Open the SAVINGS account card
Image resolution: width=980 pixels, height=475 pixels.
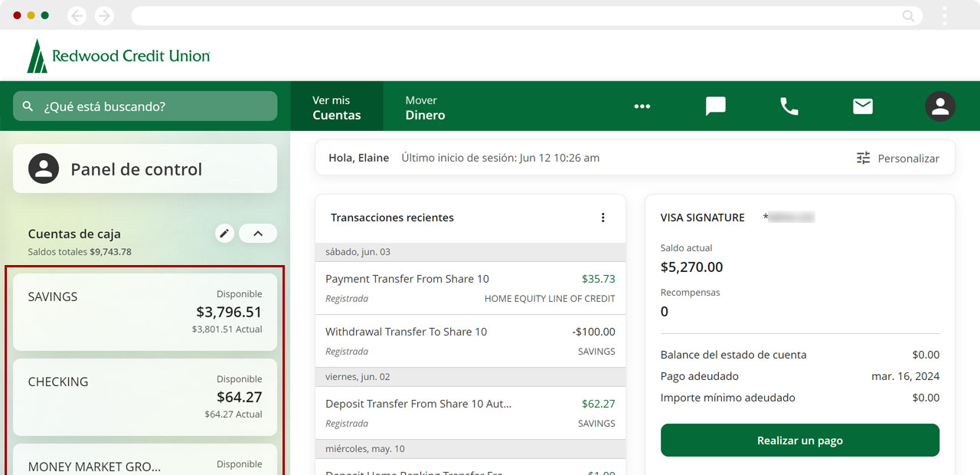pos(145,312)
